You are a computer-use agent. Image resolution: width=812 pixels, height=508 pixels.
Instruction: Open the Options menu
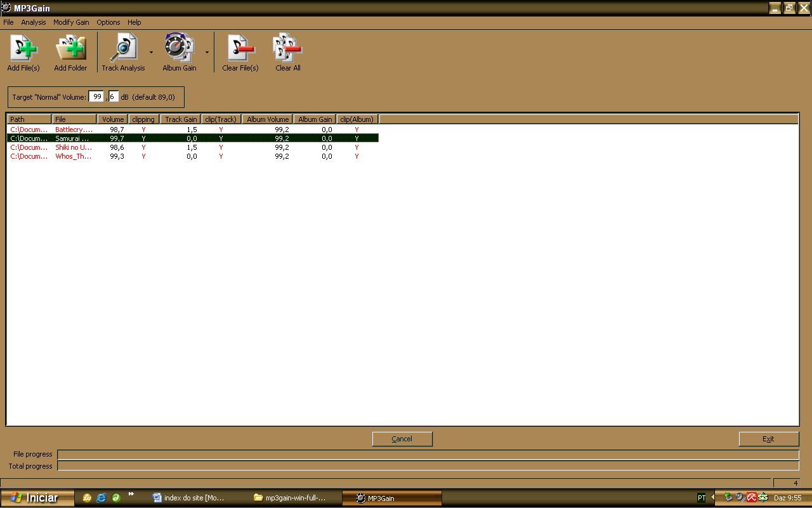point(108,22)
